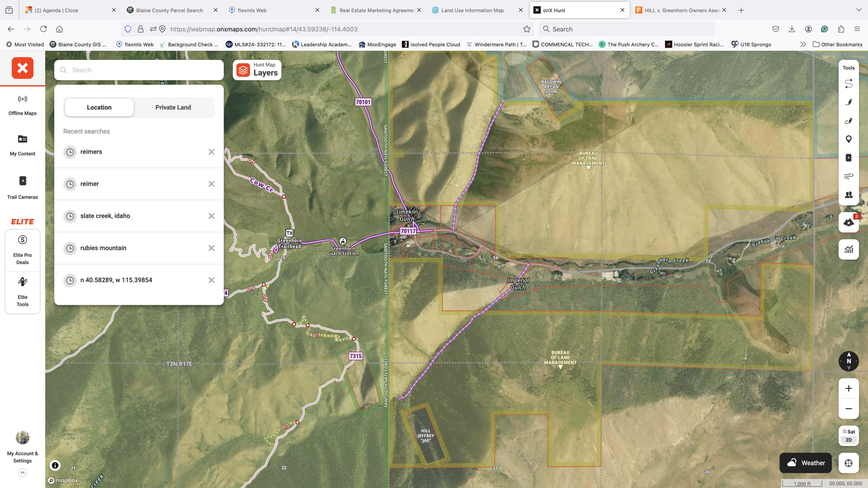Select the area shape drawing tool
This screenshot has width=868, height=488.
848,121
